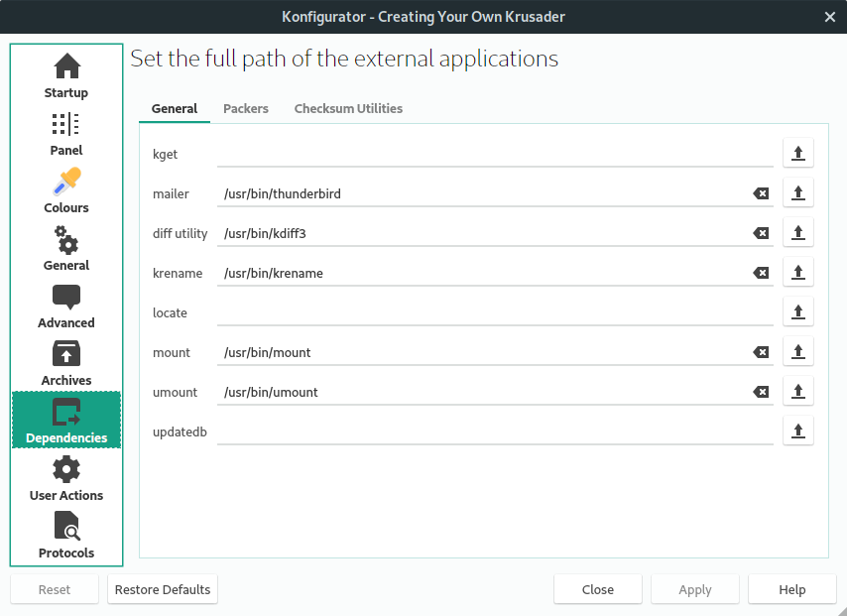Clear the umount path entry
This screenshot has width=847, height=616.
pyautogui.click(x=760, y=392)
